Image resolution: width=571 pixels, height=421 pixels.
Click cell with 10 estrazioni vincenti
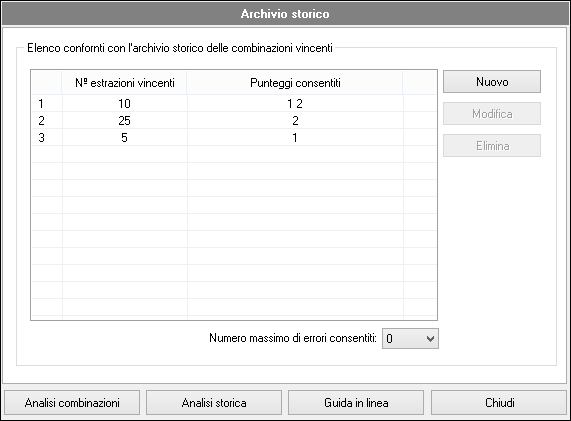[x=125, y=104]
